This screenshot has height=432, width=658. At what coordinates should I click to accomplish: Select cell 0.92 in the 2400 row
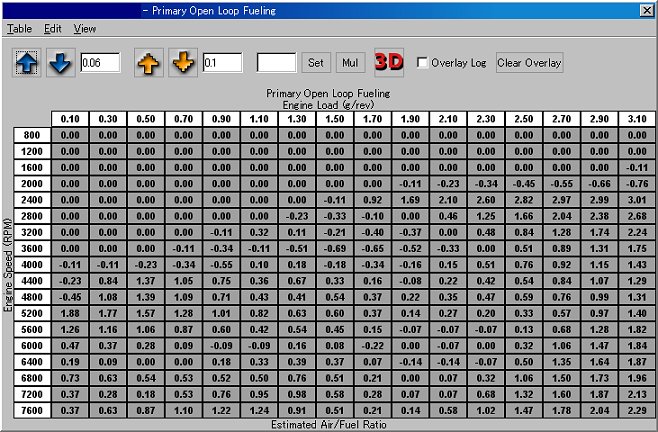373,200
